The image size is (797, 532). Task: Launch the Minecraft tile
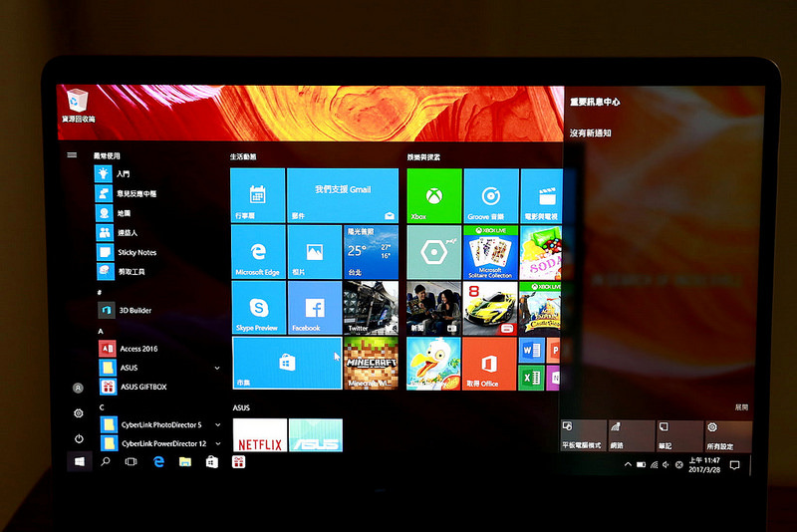[x=371, y=363]
